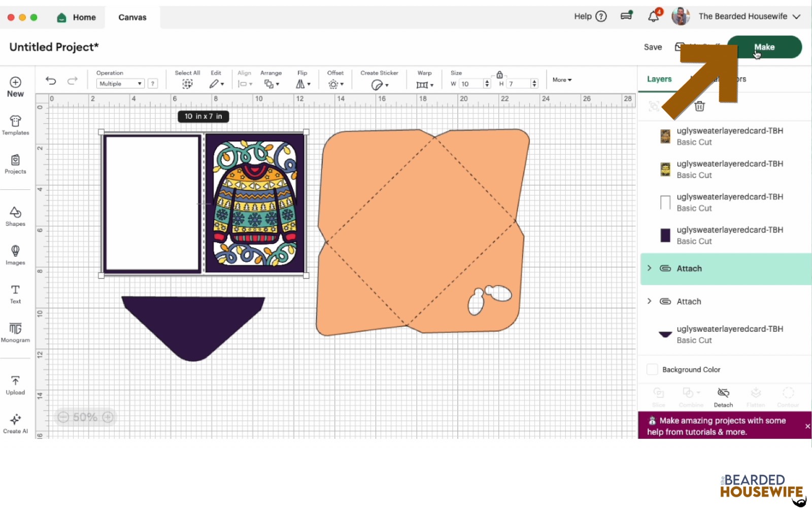Delete layer with trash icon
The height and width of the screenshot is (516, 812).
[x=699, y=106]
